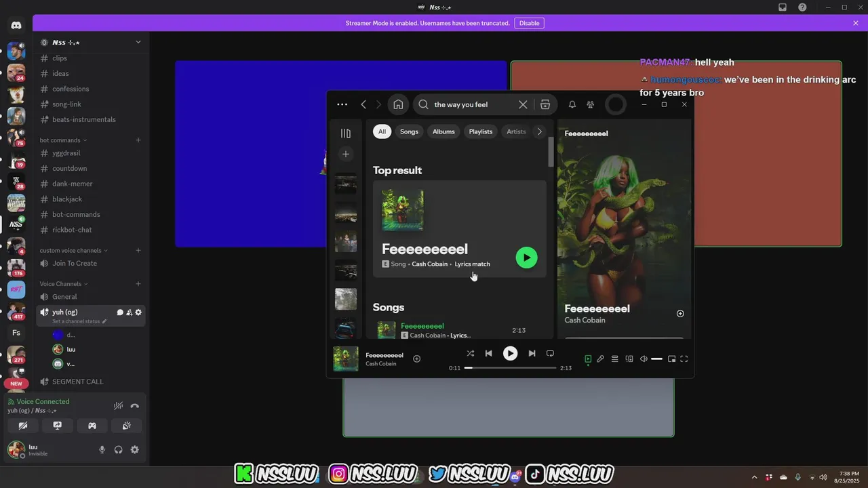Image resolution: width=868 pixels, height=488 pixels.
Task: Open chat for yuh (og) voice channel
Action: click(x=119, y=312)
